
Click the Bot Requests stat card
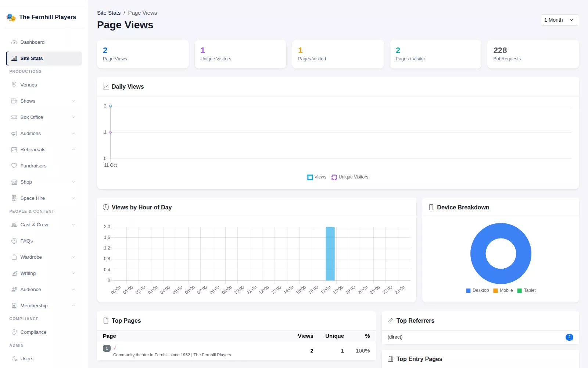tap(533, 54)
